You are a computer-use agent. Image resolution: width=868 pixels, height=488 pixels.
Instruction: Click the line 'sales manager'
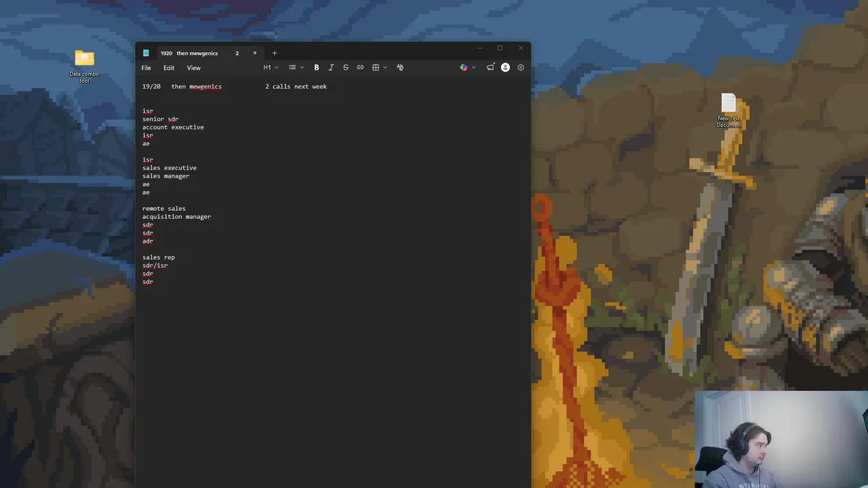coord(165,176)
